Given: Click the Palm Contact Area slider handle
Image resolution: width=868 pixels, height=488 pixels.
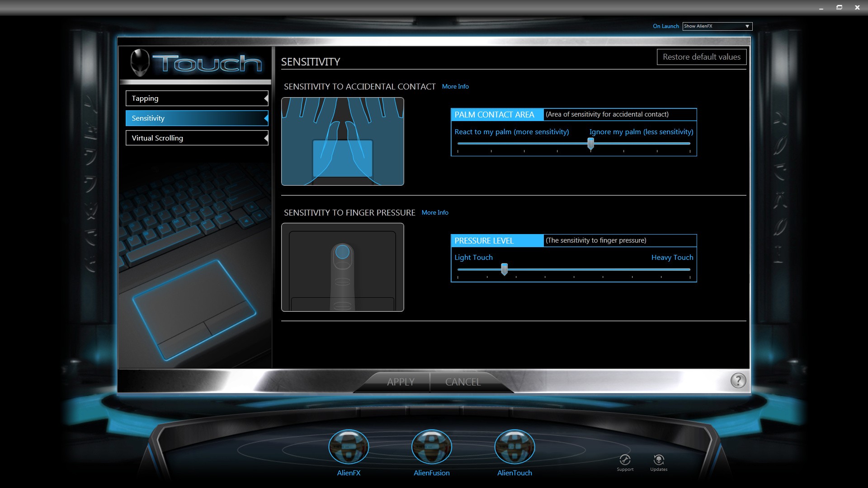Looking at the screenshot, I should (590, 144).
